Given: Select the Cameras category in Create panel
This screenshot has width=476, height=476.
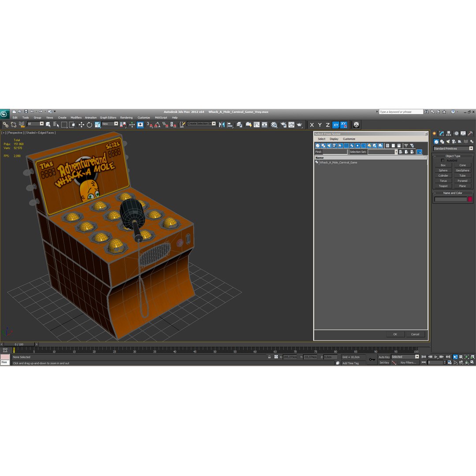Looking at the screenshot, I should tap(454, 141).
